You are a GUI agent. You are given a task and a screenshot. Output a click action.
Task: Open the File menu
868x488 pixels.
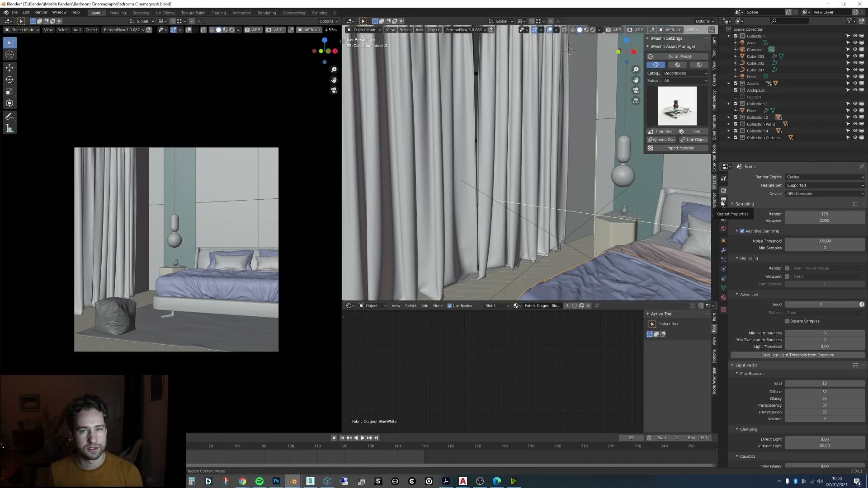point(14,13)
